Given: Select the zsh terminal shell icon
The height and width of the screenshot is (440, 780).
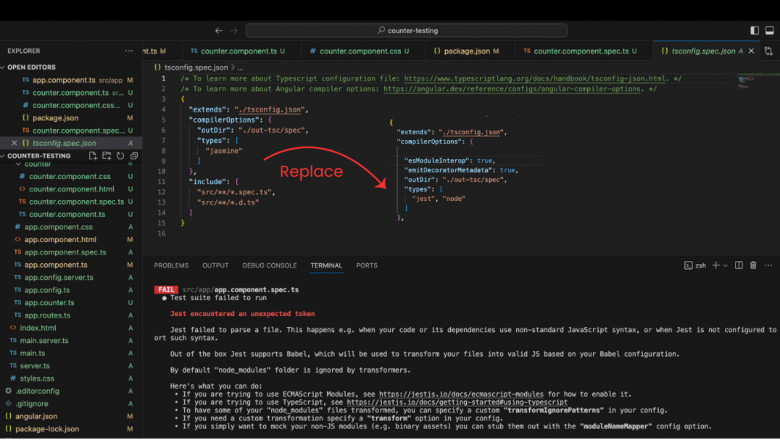Looking at the screenshot, I should point(688,265).
